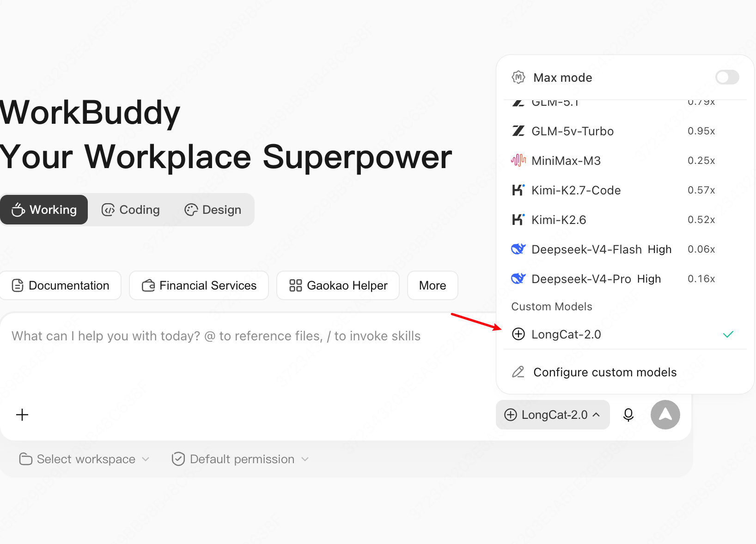
Task: Click the 0.06x rate for Deepseek-V4-Flash
Action: [701, 249]
